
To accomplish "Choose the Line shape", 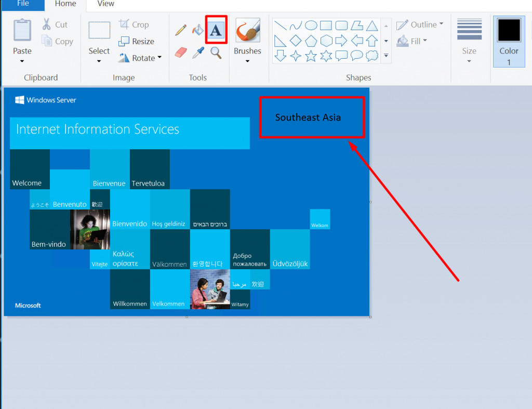I will point(281,25).
